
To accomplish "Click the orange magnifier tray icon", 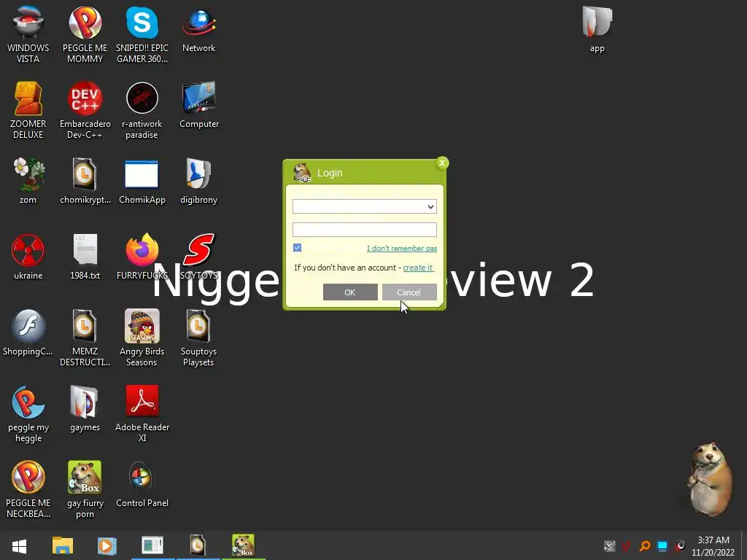I will 645,545.
